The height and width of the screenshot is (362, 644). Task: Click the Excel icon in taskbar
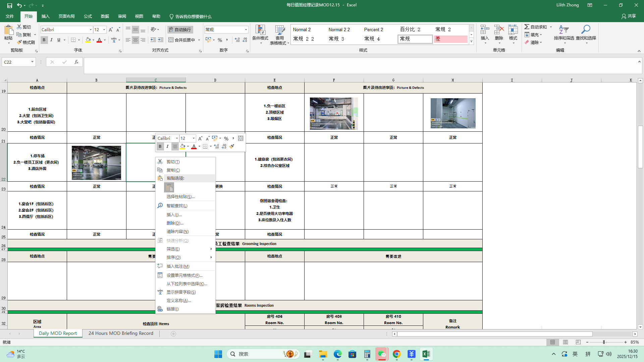pos(426,354)
